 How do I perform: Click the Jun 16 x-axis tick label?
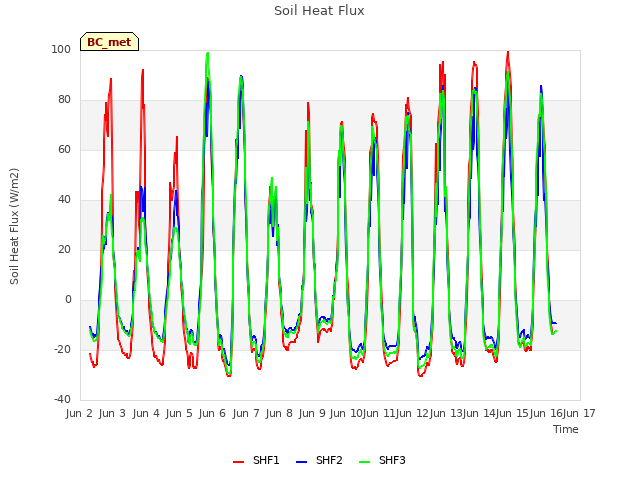[x=546, y=413]
